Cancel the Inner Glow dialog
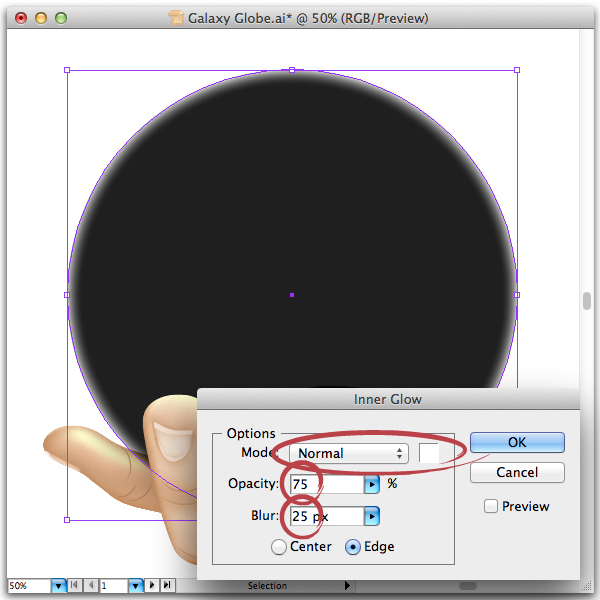The height and width of the screenshot is (600, 600). pos(517,472)
